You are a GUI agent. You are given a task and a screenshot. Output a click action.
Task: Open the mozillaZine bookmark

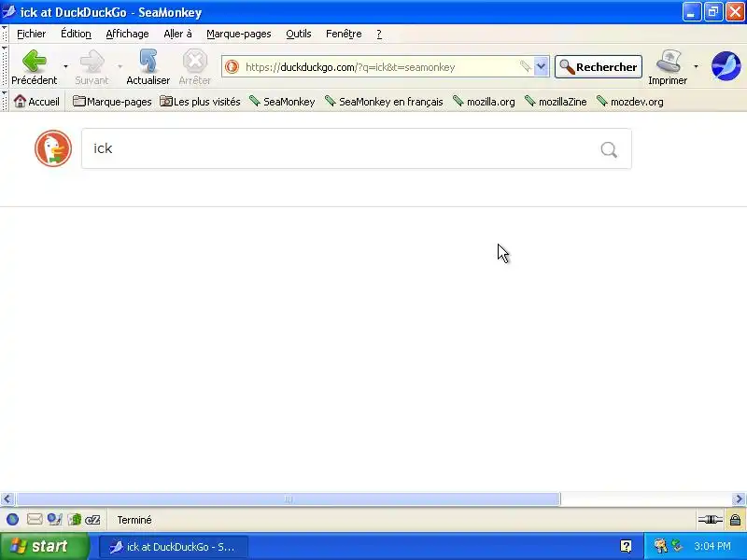(x=556, y=102)
